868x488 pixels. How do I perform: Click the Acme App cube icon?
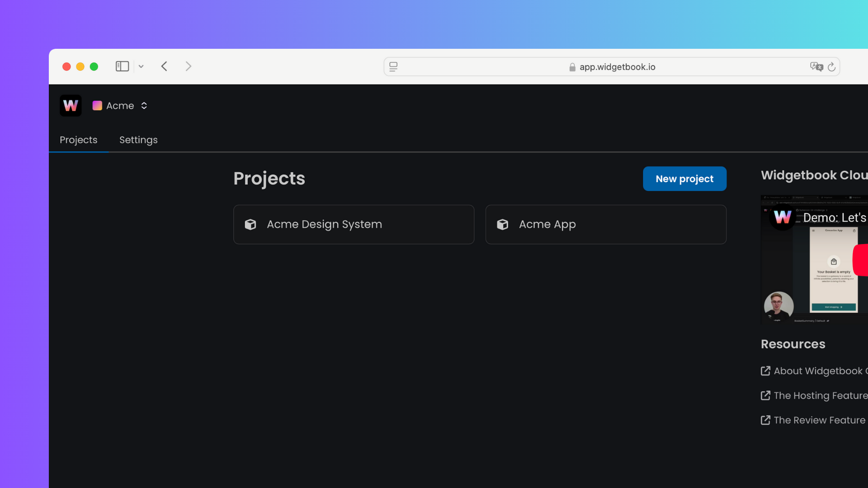(502, 224)
